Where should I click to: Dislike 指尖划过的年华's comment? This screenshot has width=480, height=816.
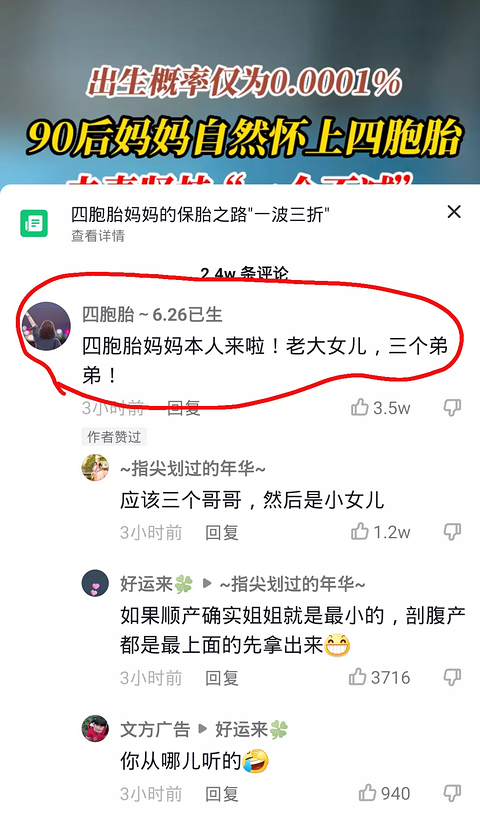pos(452,532)
